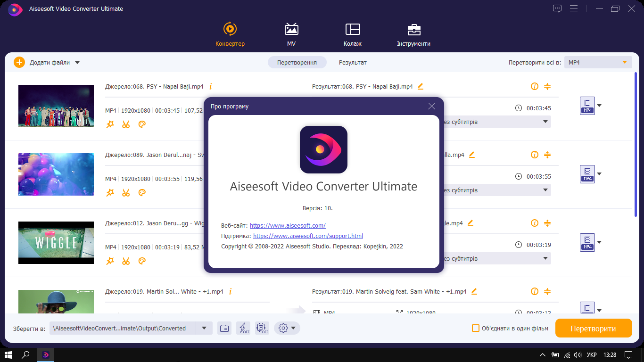Click the file list vertical scrollbar
644x362 pixels.
click(x=636, y=144)
